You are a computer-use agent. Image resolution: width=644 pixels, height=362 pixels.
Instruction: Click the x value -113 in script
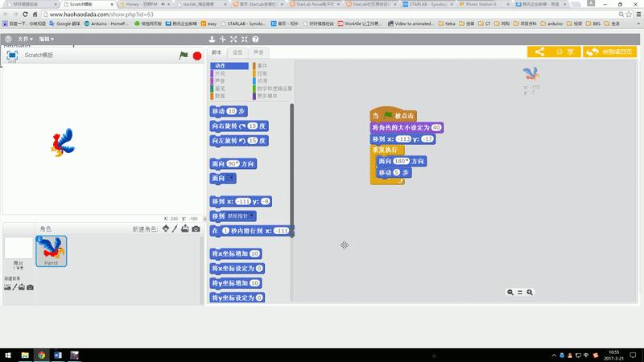403,139
